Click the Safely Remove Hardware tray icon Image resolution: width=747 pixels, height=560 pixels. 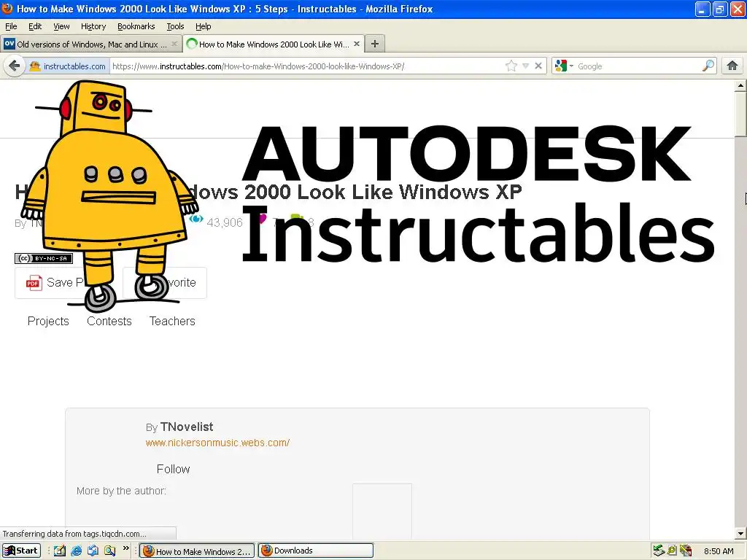[x=659, y=551]
